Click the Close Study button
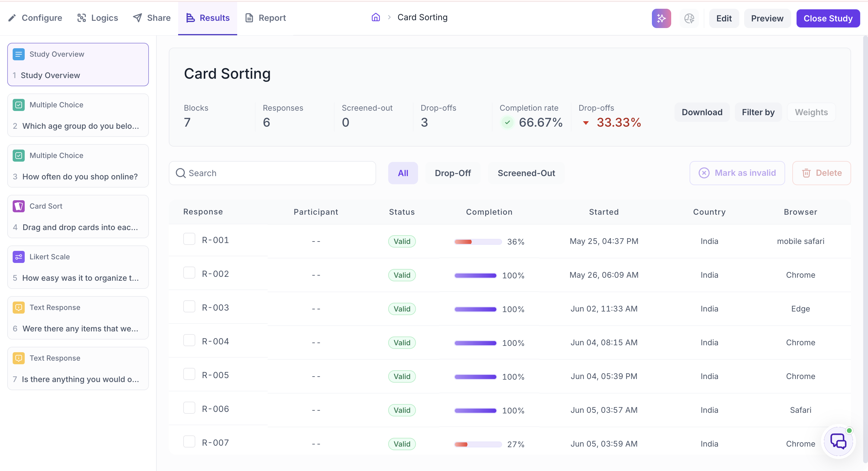 (x=828, y=18)
